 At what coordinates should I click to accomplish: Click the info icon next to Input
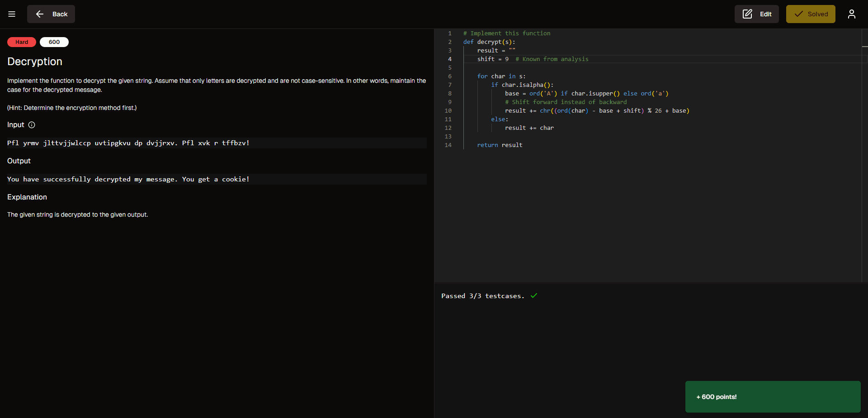click(32, 125)
